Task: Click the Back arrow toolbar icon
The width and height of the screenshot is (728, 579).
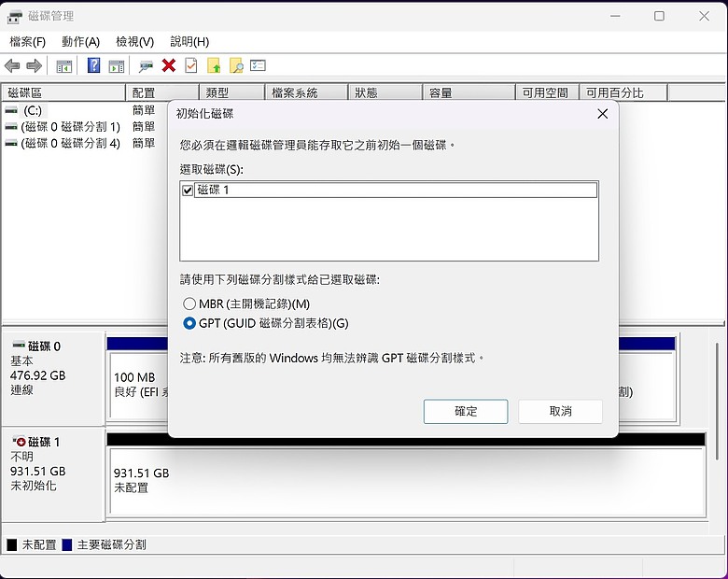Action: pyautogui.click(x=12, y=66)
